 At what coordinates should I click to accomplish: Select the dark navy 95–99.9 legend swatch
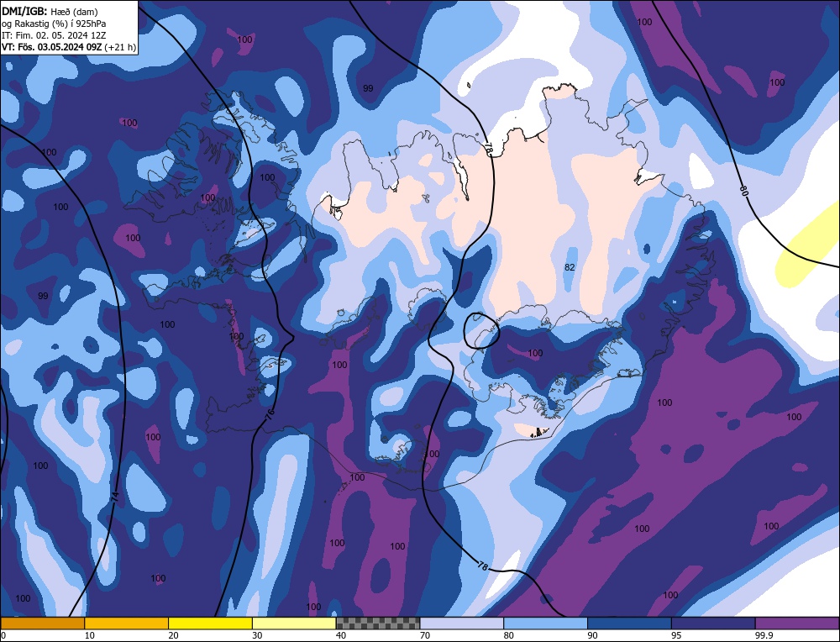713,624
